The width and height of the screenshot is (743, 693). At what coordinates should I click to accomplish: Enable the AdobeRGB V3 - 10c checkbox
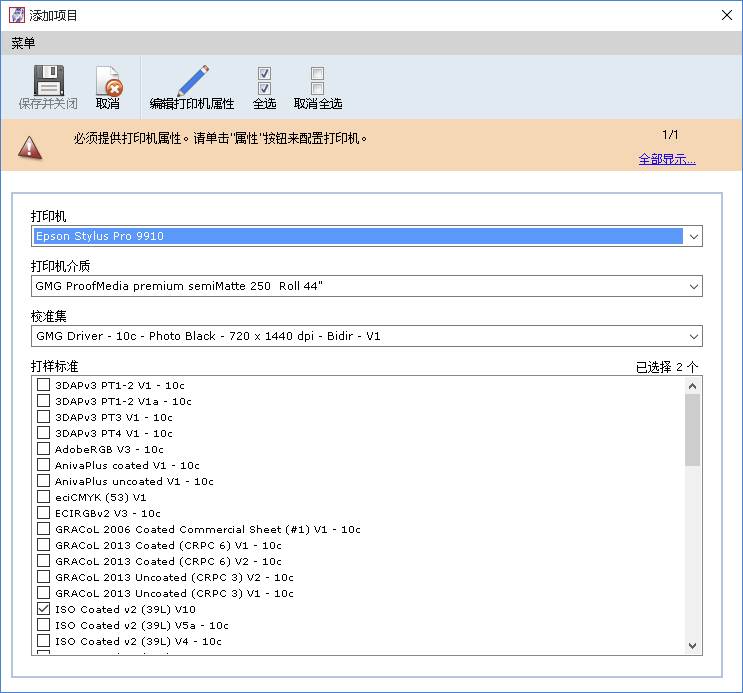pyautogui.click(x=43, y=449)
